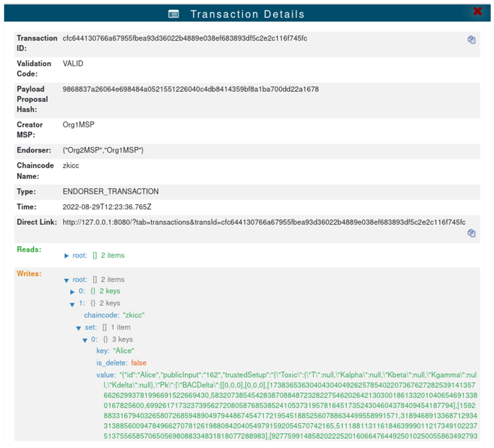Click the chaincode "zkicc" tree value

click(133, 315)
